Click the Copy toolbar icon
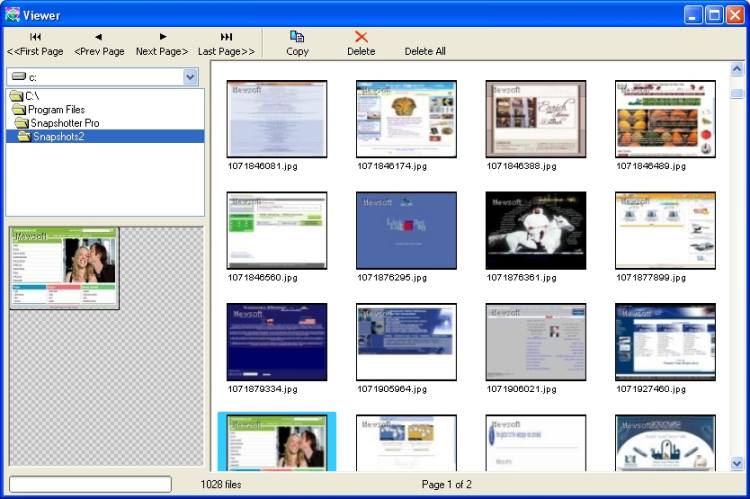 point(297,43)
